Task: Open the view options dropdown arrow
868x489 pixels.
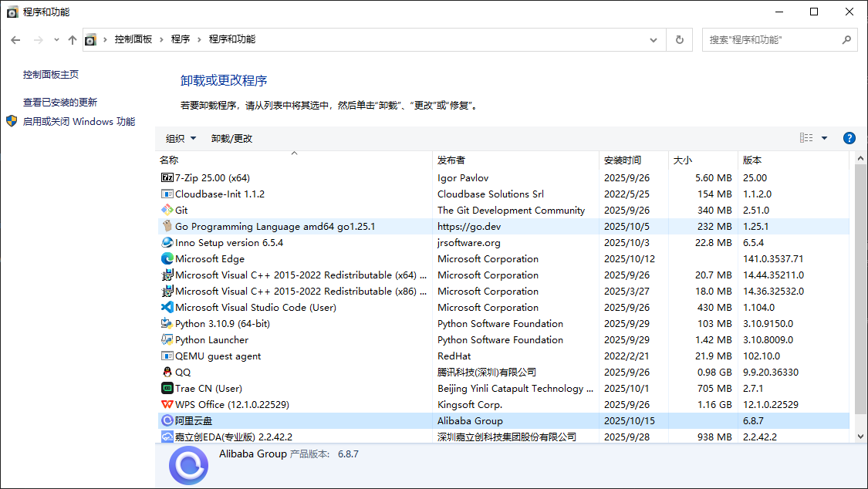Action: point(824,138)
